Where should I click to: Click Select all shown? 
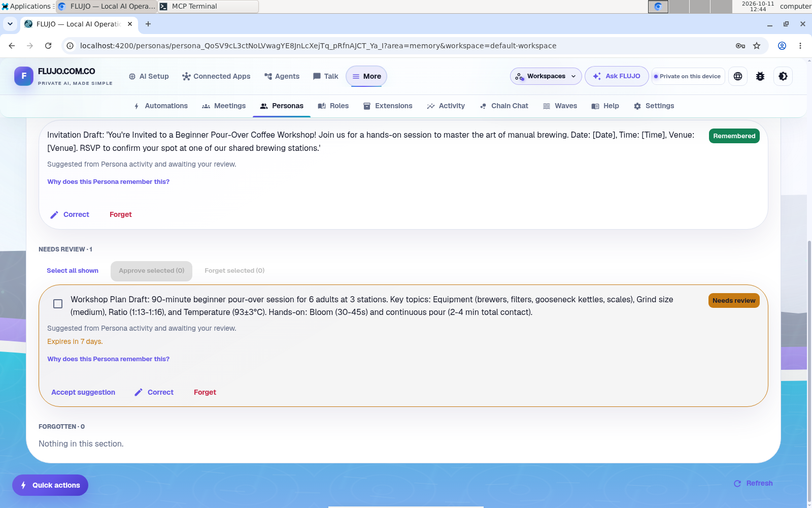[73, 271]
